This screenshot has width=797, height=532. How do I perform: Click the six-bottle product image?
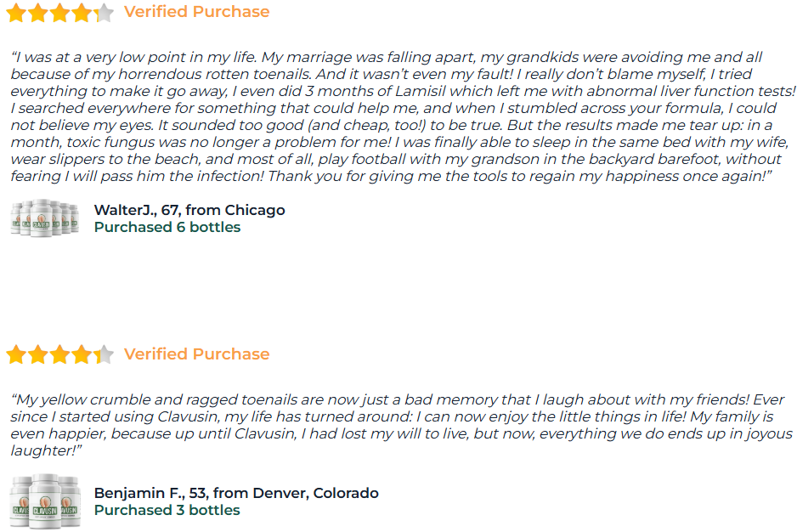(44, 218)
